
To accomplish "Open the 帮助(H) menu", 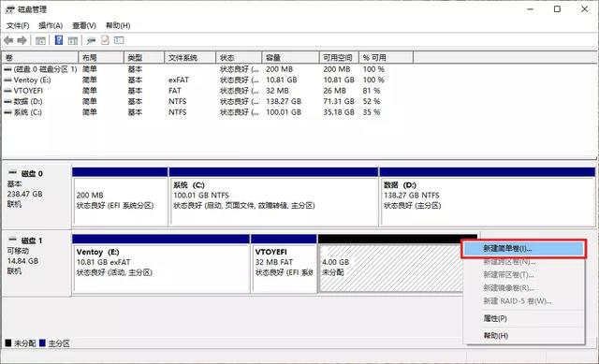I will click(x=118, y=25).
